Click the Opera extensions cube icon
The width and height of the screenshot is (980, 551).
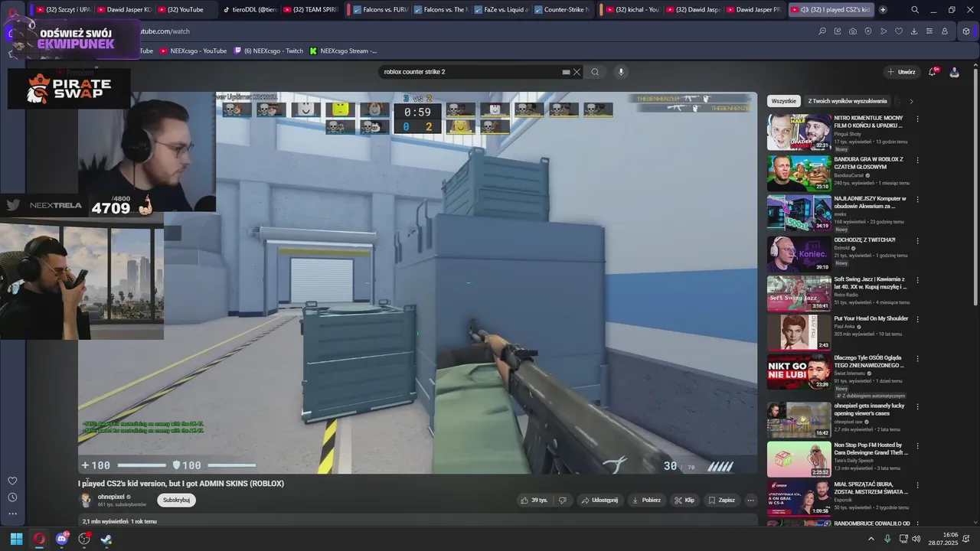coord(966,31)
